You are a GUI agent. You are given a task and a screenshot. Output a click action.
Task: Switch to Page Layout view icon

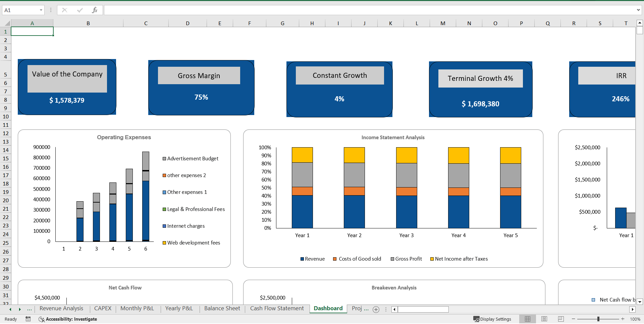(x=544, y=319)
